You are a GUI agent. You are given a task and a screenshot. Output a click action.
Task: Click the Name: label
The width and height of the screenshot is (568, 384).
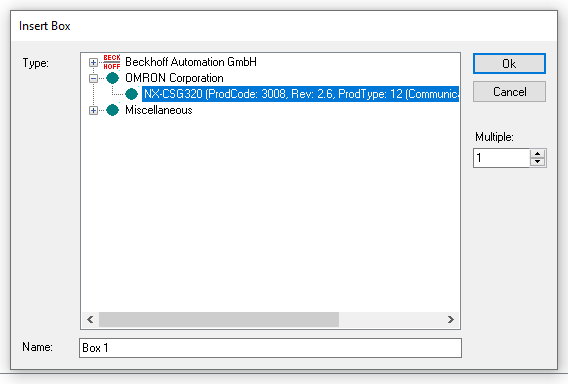pyautogui.click(x=37, y=347)
